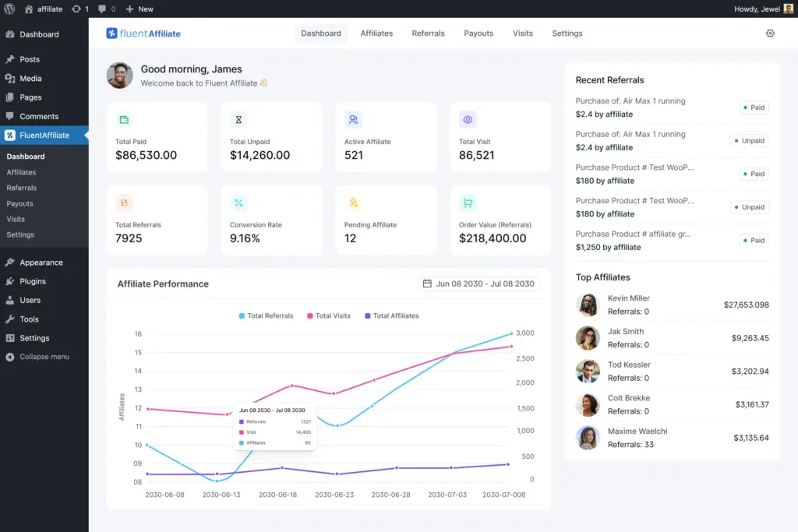Screen dimensions: 798x532
Task: Click the FluentAffiliate plugin icon in sidebar
Action: 11,135
